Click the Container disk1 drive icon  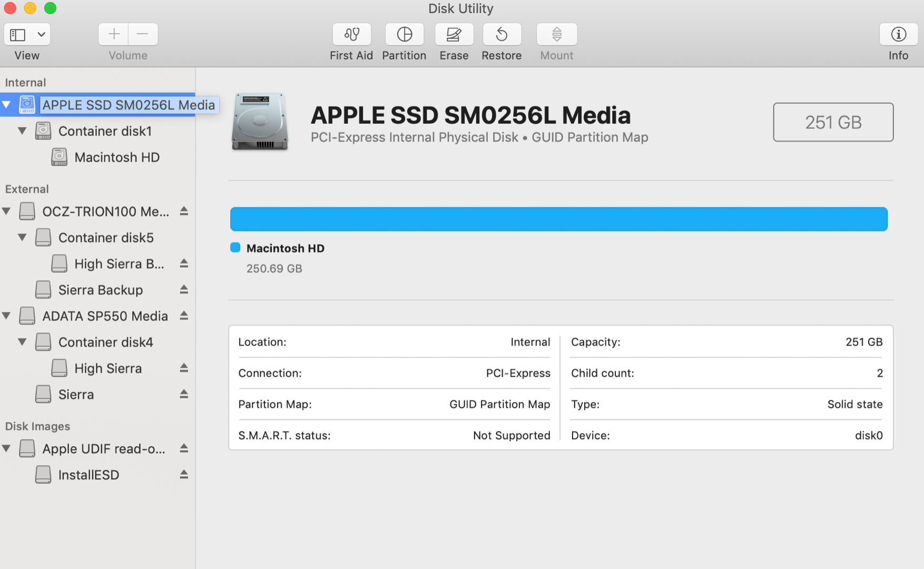43,131
